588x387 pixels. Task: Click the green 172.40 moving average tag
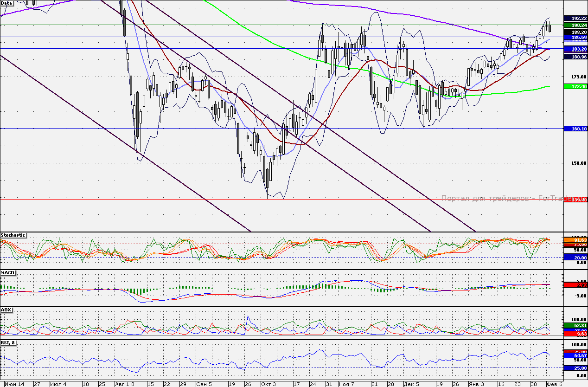click(575, 86)
